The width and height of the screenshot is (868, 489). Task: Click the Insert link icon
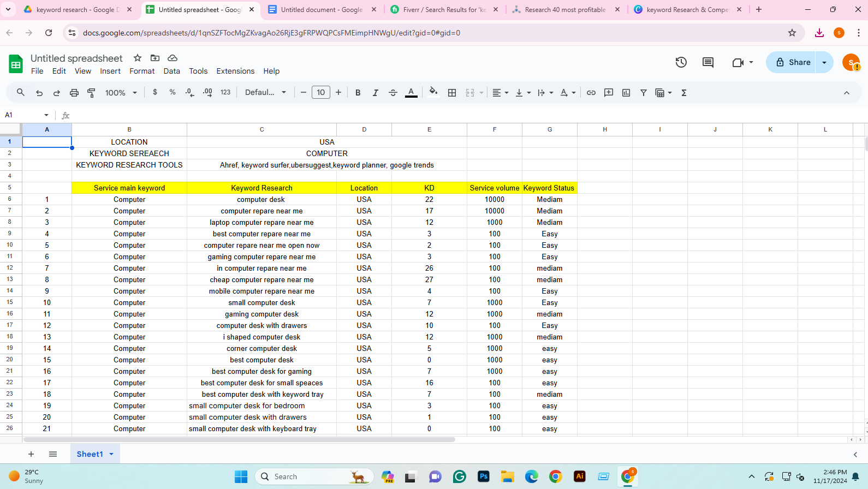point(591,93)
